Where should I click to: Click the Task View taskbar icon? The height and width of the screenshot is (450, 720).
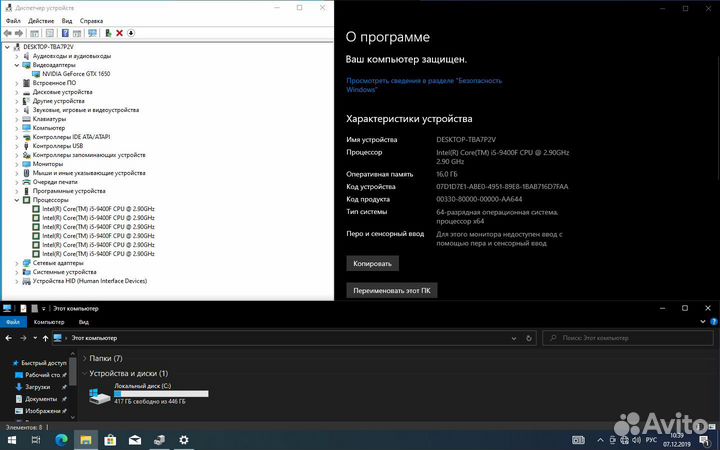tap(36, 440)
